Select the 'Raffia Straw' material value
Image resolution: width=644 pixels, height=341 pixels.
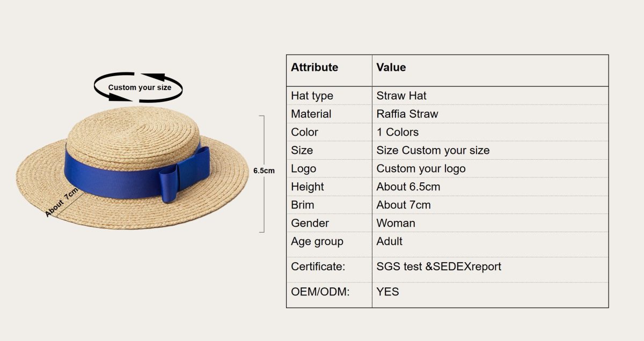(x=407, y=114)
